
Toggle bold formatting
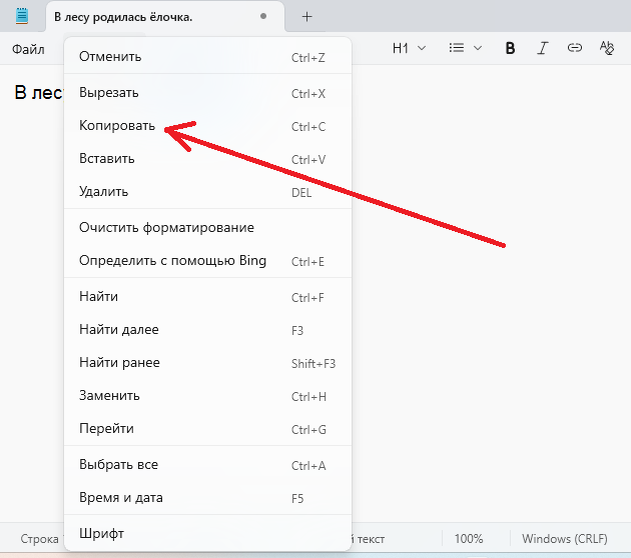coord(510,48)
